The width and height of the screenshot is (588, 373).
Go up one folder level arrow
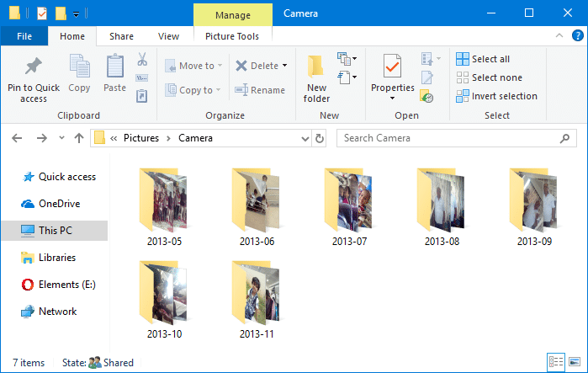tap(78, 138)
